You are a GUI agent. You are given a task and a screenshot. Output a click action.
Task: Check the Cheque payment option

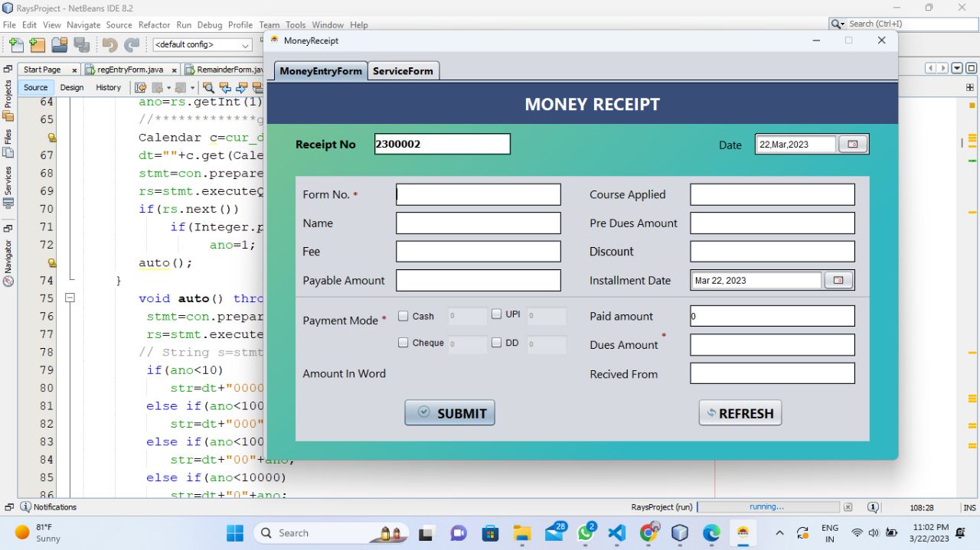click(403, 343)
